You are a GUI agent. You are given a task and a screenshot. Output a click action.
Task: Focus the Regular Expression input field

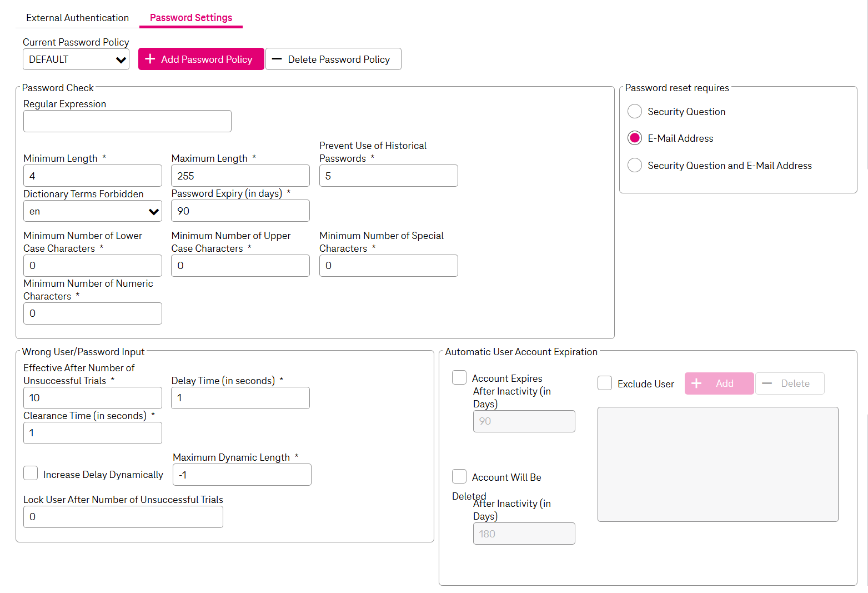127,121
